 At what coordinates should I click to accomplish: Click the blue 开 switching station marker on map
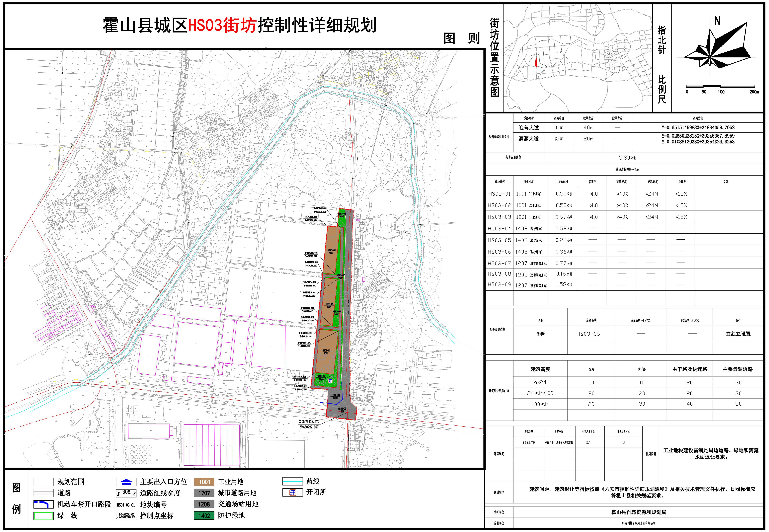coord(330,381)
